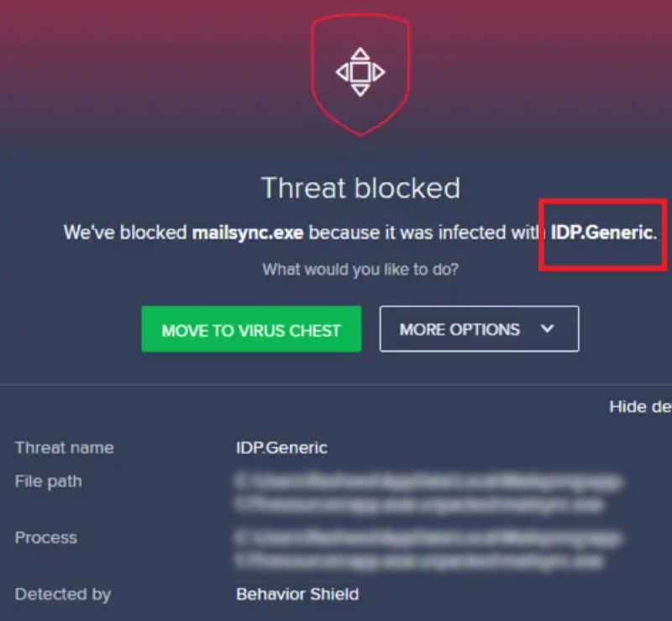672x621 pixels.
Task: Click the Threat blocked heading
Action: 361,188
